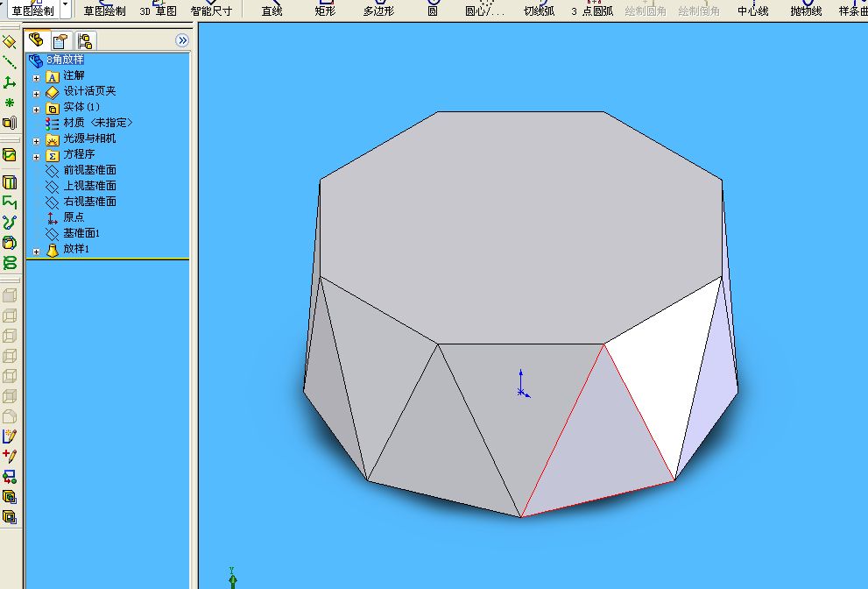Click the blue rectangle with green nodes icon
The image size is (868, 589).
[x=10, y=477]
